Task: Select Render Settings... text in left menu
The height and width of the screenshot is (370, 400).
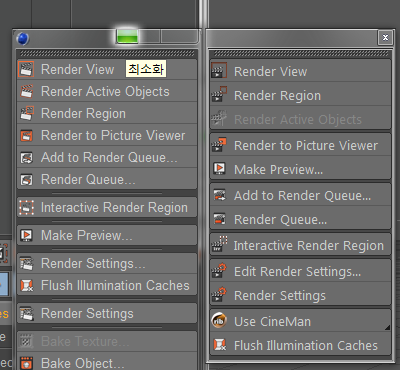Action: tap(93, 263)
